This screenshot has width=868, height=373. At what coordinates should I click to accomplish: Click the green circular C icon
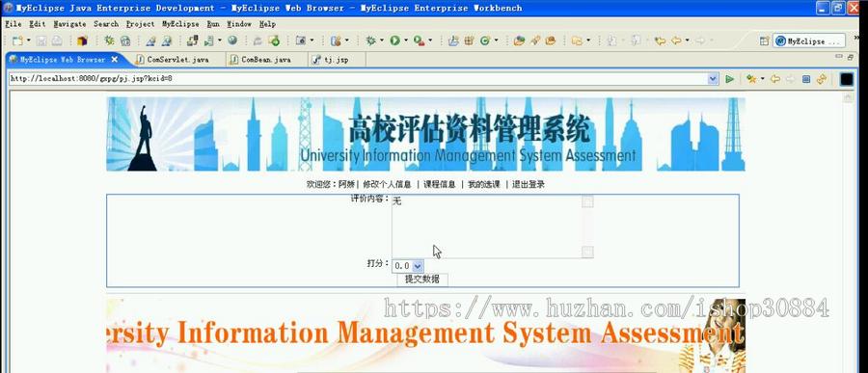pos(485,40)
